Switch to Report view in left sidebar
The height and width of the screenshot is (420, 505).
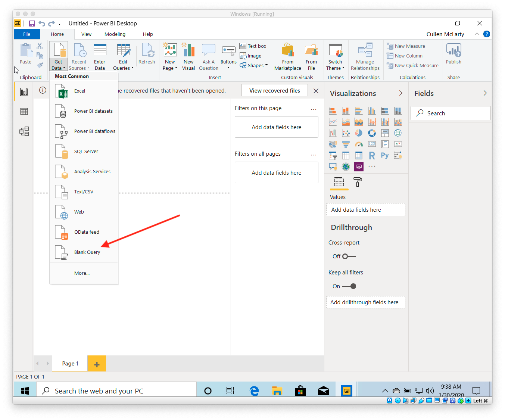coord(24,92)
